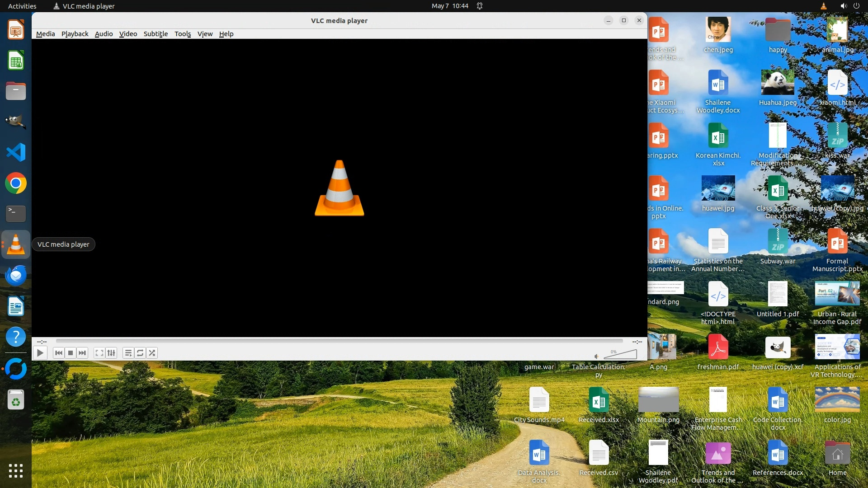Open the Media menu

pyautogui.click(x=45, y=34)
